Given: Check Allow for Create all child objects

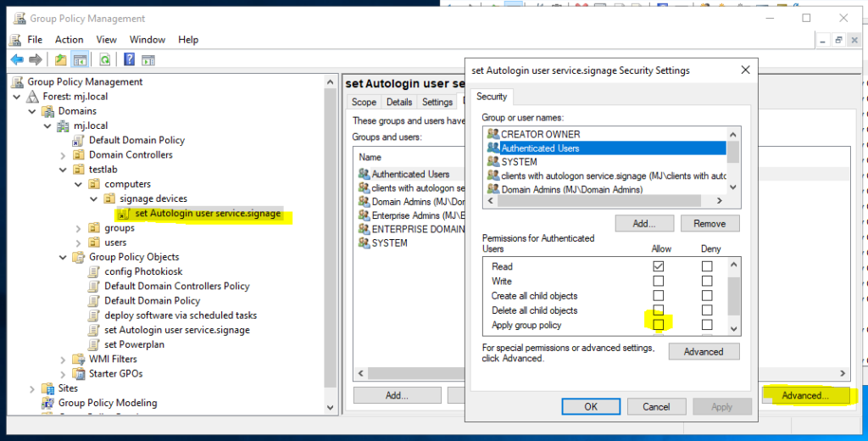Looking at the screenshot, I should point(658,296).
